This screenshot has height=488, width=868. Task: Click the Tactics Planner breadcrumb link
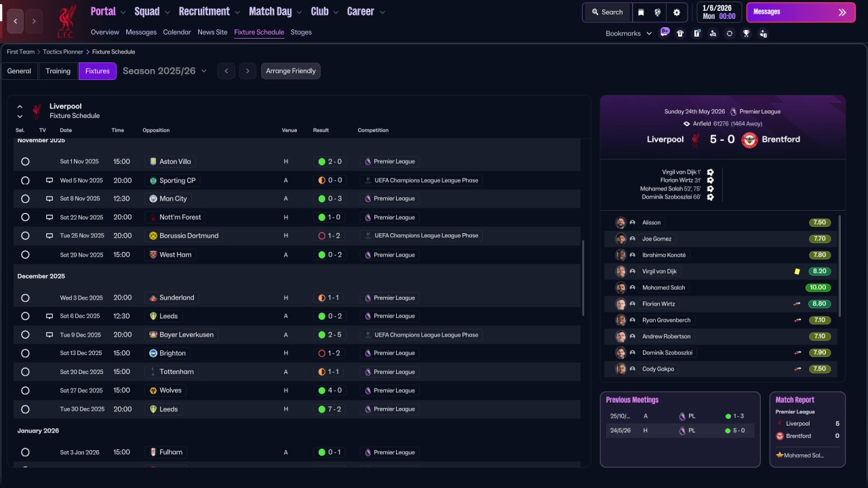(x=63, y=52)
